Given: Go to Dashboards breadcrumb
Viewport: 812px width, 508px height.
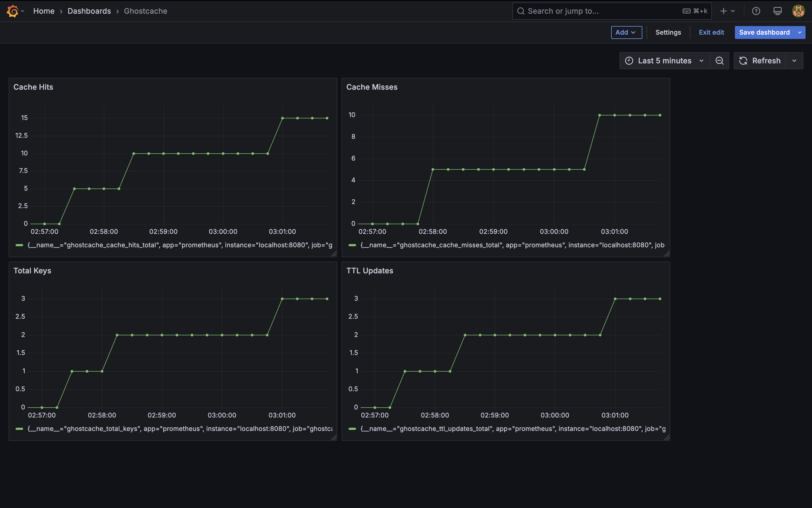Looking at the screenshot, I should [x=89, y=11].
